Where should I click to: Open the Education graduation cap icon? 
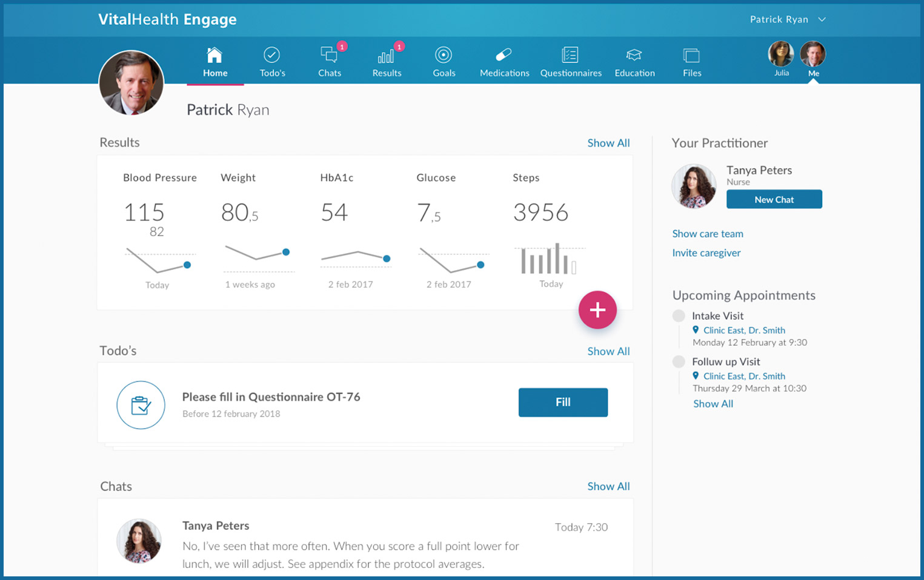(x=634, y=55)
